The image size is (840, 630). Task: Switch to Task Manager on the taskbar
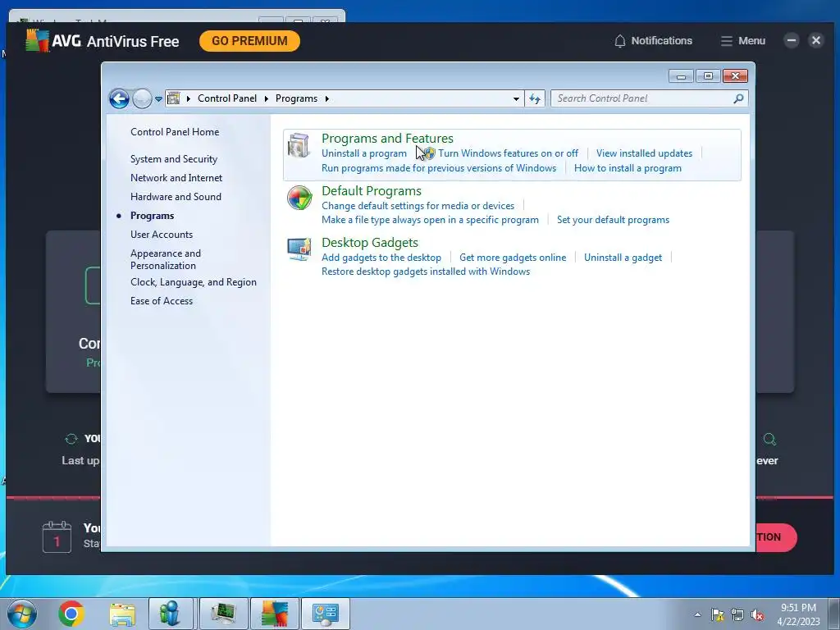223,614
